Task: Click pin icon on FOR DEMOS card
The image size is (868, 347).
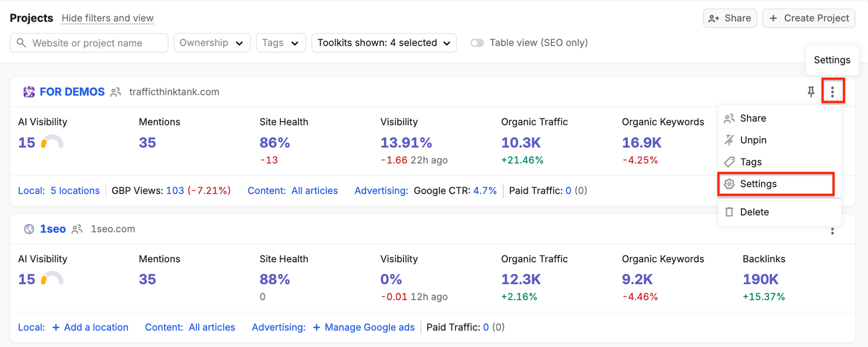Action: click(810, 92)
